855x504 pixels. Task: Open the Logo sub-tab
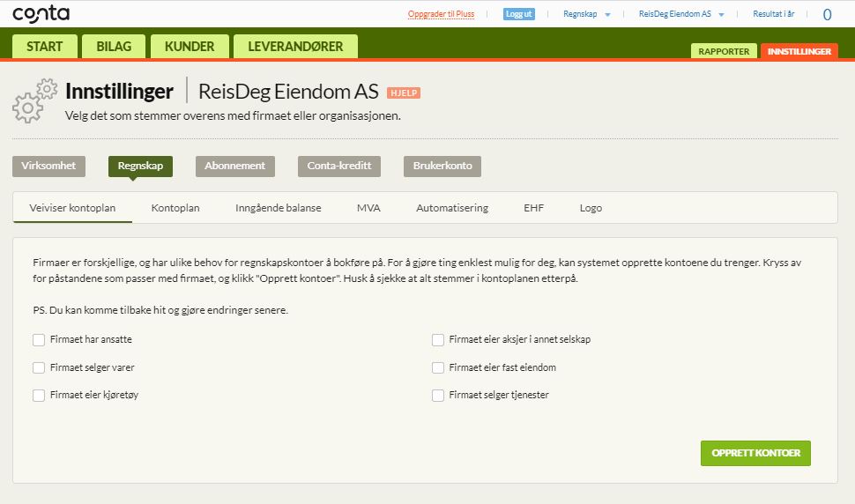(591, 208)
